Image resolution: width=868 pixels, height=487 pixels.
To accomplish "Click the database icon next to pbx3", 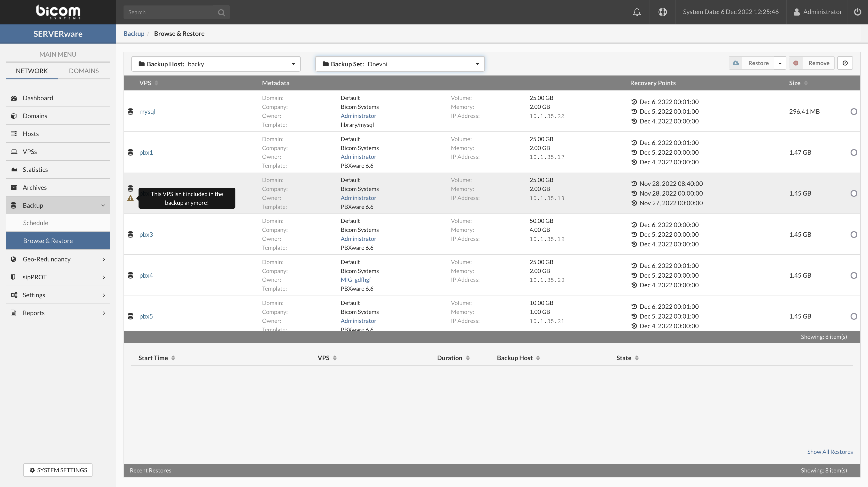I will point(131,234).
